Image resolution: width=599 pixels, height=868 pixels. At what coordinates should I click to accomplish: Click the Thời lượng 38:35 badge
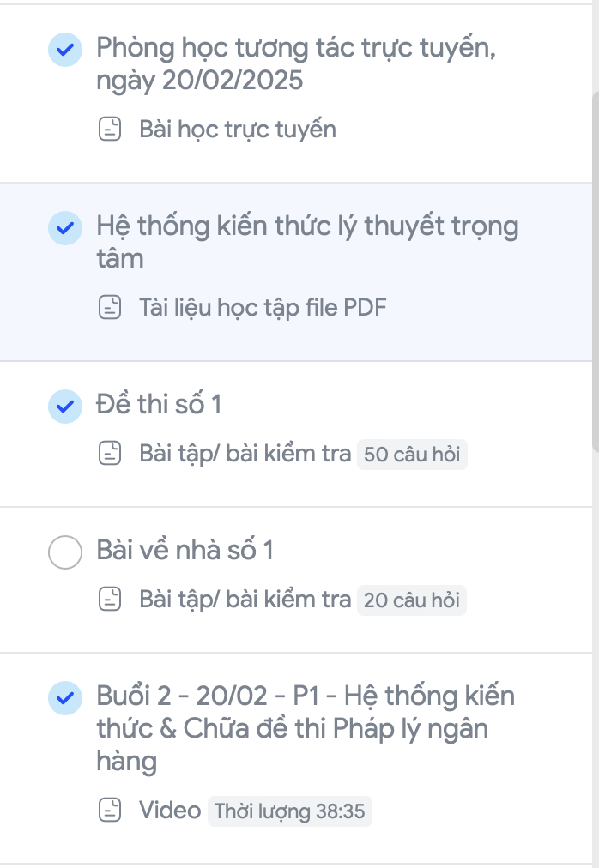click(x=290, y=811)
